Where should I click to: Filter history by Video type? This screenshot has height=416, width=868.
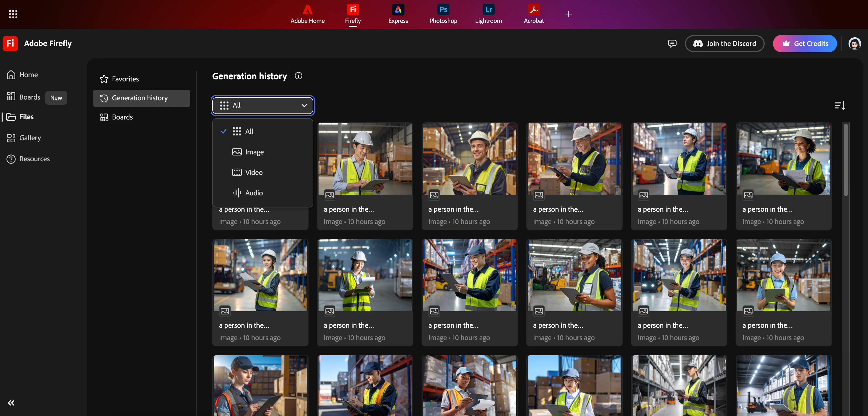tap(253, 173)
